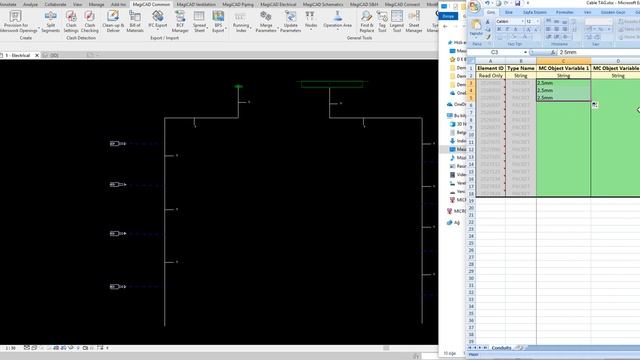
Task: Click the Auto Fill Options icon
Action: [x=595, y=105]
